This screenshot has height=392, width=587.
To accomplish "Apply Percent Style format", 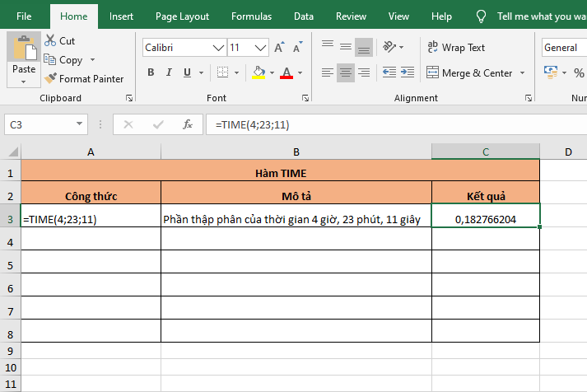I will tap(579, 72).
